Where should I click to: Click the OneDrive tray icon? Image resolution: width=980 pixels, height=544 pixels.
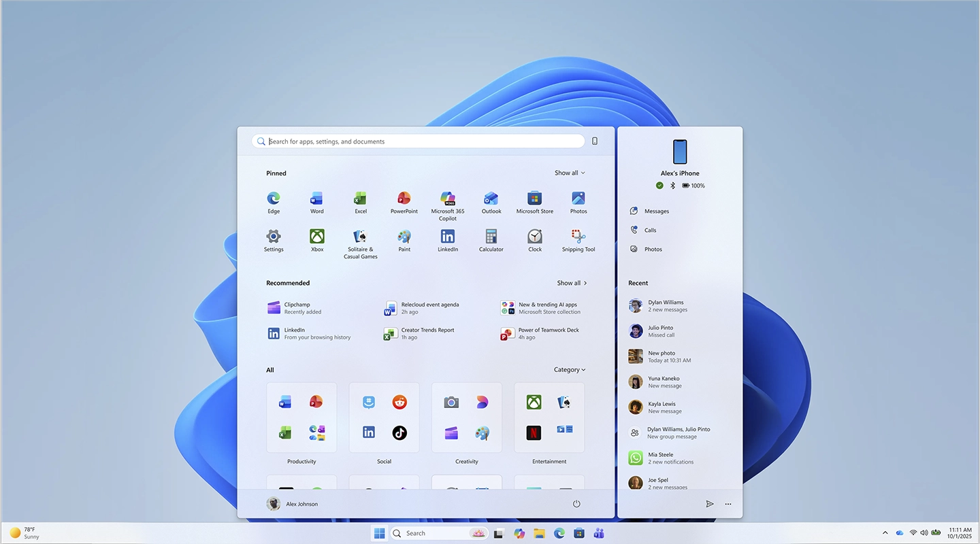(900, 532)
